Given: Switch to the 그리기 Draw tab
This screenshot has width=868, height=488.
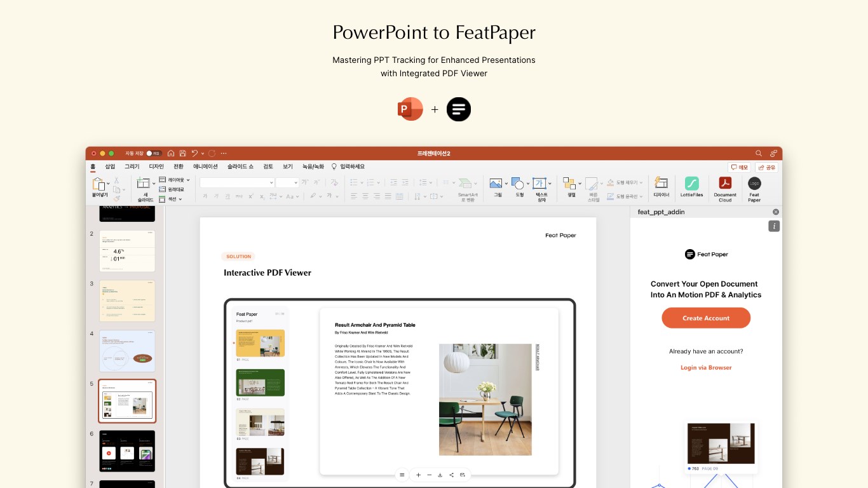Looking at the screenshot, I should (132, 166).
